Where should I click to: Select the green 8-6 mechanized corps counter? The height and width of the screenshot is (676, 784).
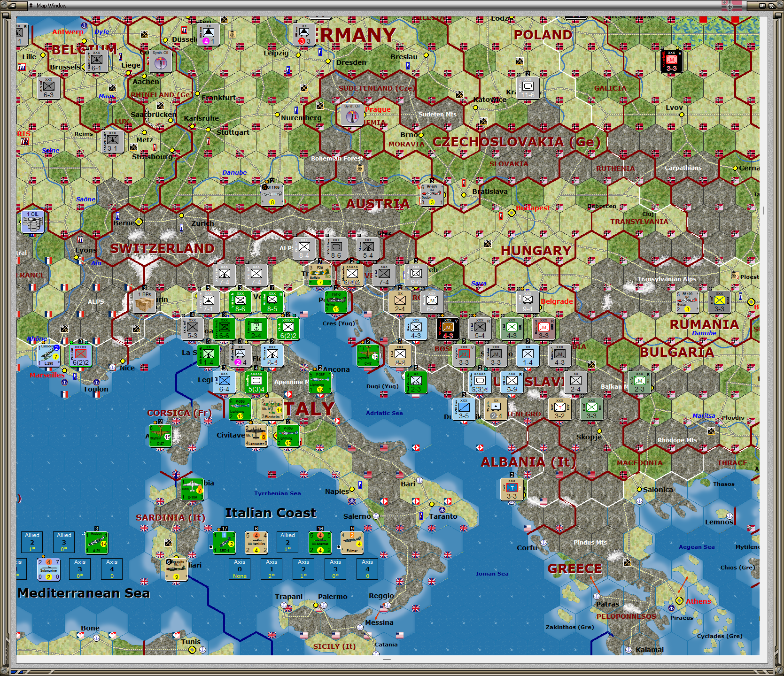coord(240,302)
